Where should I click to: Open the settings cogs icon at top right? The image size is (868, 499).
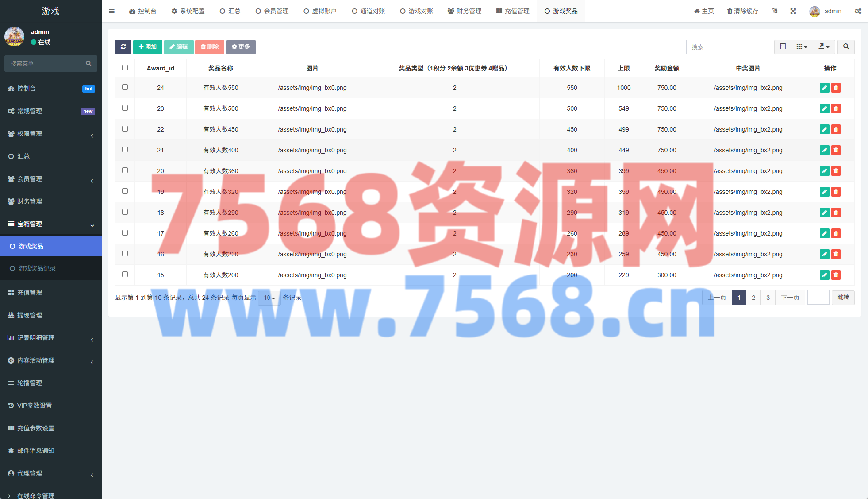click(858, 11)
